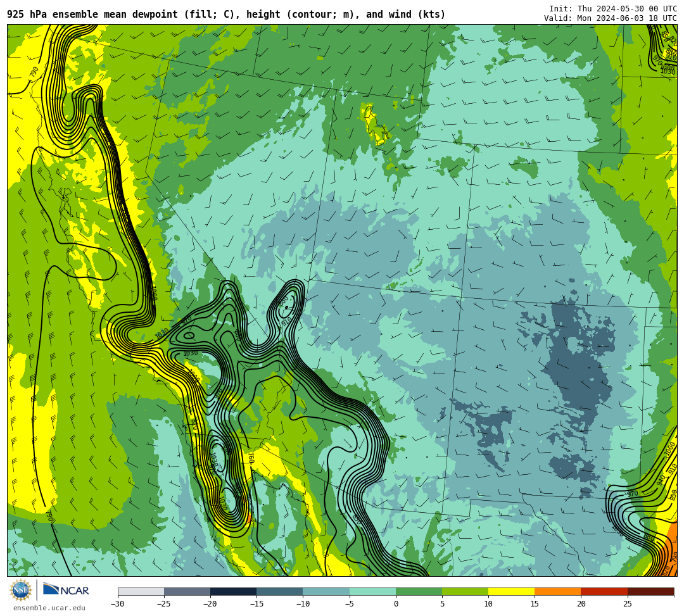The height and width of the screenshot is (616, 684).
Task: Click the 10 label under the color bar
Action: click(x=488, y=604)
